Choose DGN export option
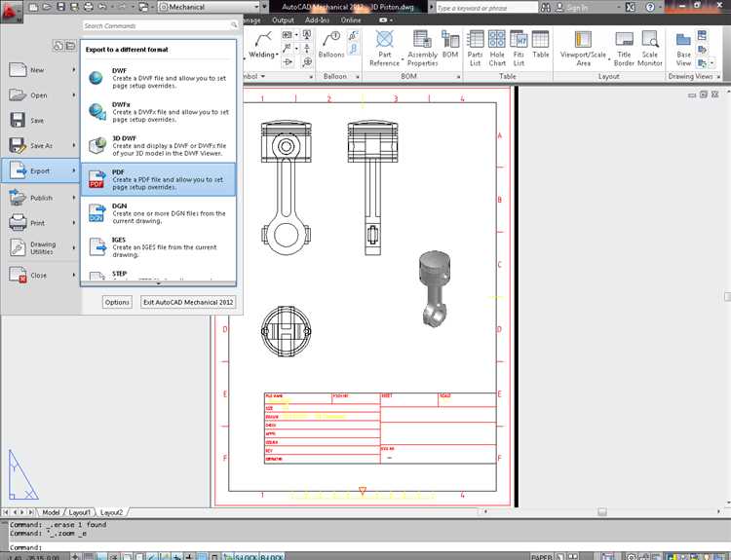 click(x=159, y=213)
